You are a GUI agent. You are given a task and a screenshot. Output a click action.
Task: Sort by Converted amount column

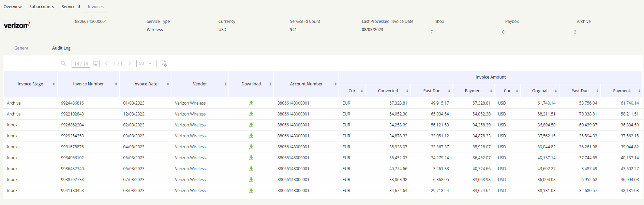click(407, 91)
